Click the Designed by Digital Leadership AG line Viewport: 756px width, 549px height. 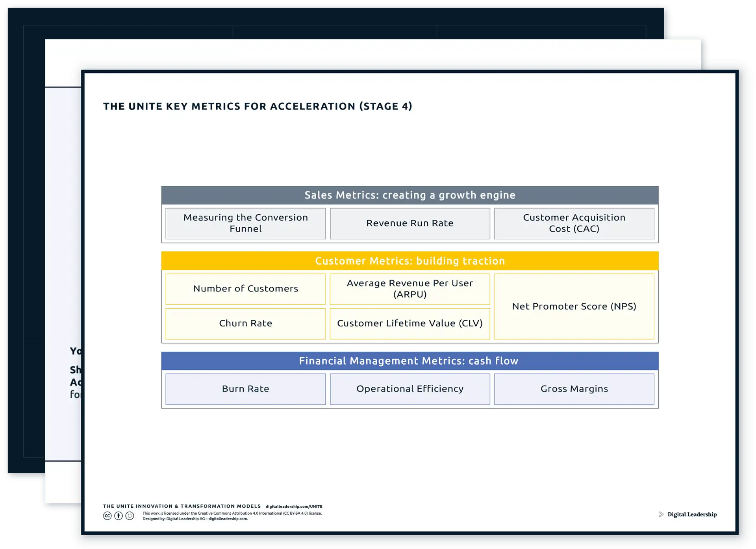click(x=195, y=519)
